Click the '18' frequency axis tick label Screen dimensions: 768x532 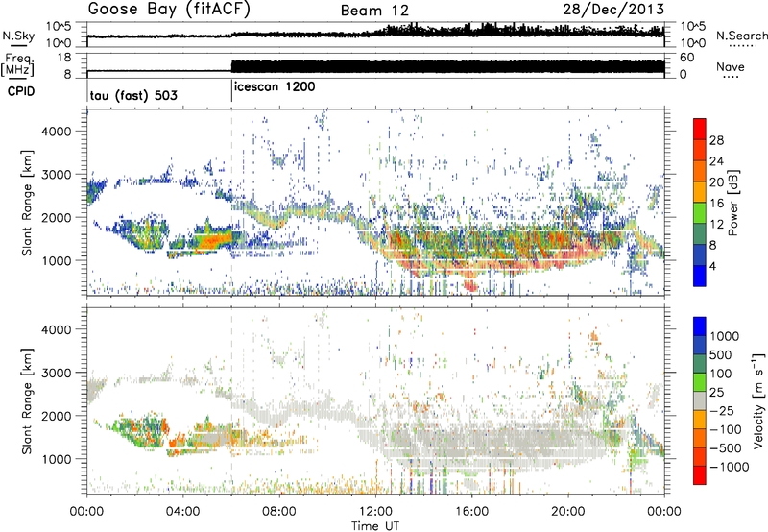click(x=65, y=57)
